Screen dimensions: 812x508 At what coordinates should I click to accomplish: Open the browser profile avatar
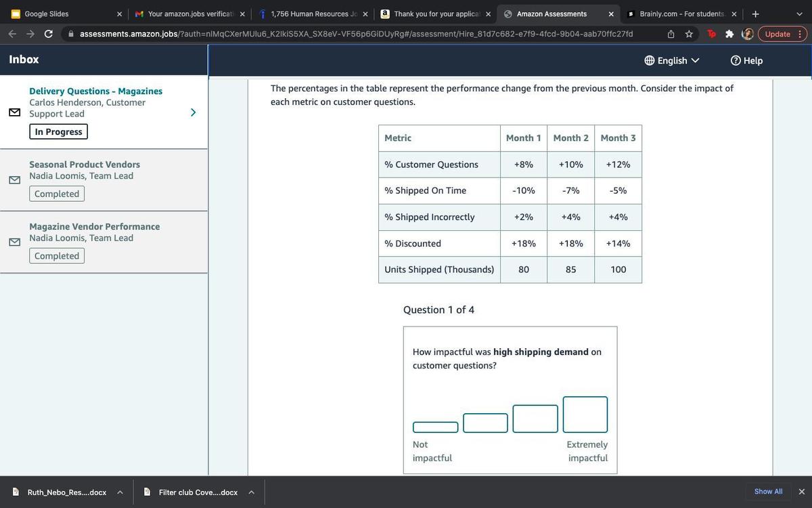point(748,34)
